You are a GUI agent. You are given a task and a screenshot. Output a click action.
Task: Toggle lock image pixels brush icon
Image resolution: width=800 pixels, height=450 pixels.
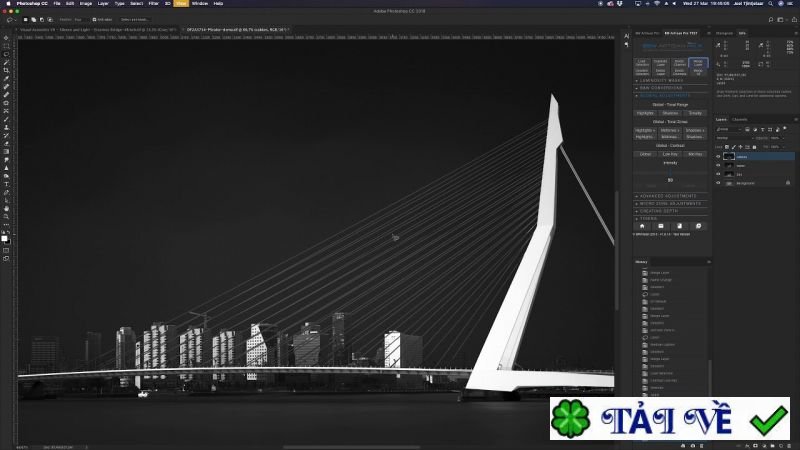point(734,147)
